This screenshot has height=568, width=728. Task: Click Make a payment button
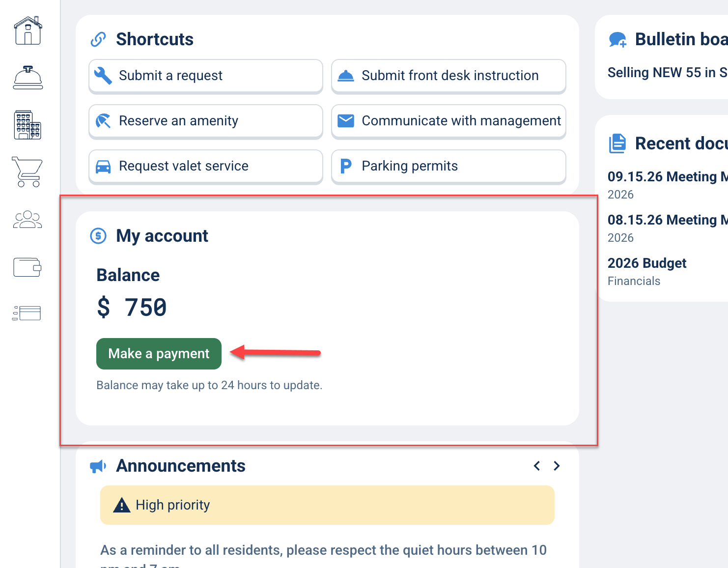[x=159, y=354]
